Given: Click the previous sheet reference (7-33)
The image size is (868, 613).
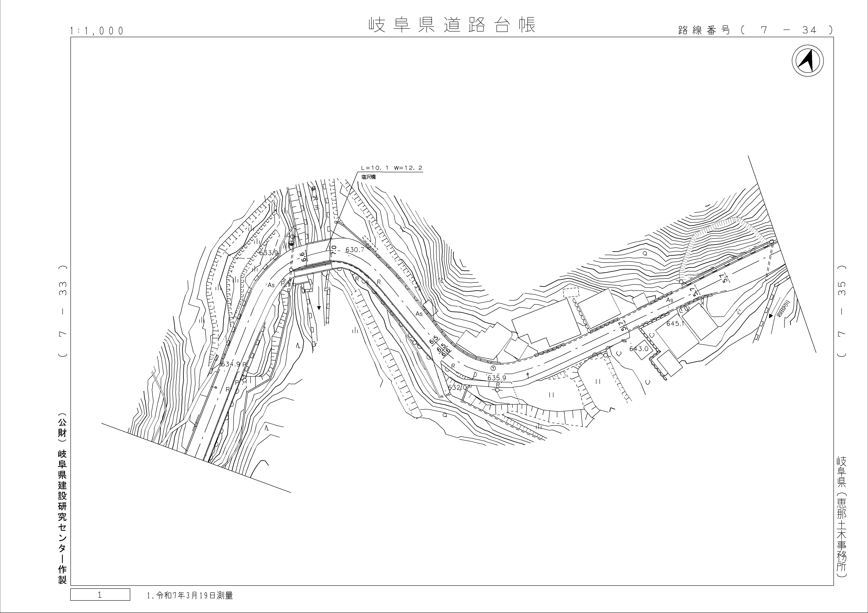Looking at the screenshot, I should [x=63, y=311].
